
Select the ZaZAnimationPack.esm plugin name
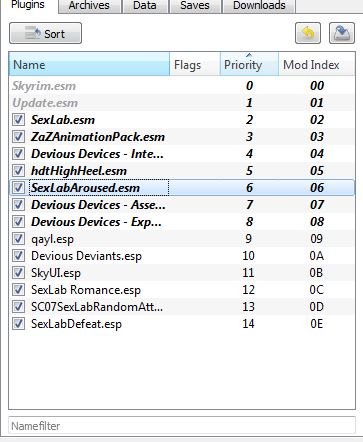click(98, 137)
